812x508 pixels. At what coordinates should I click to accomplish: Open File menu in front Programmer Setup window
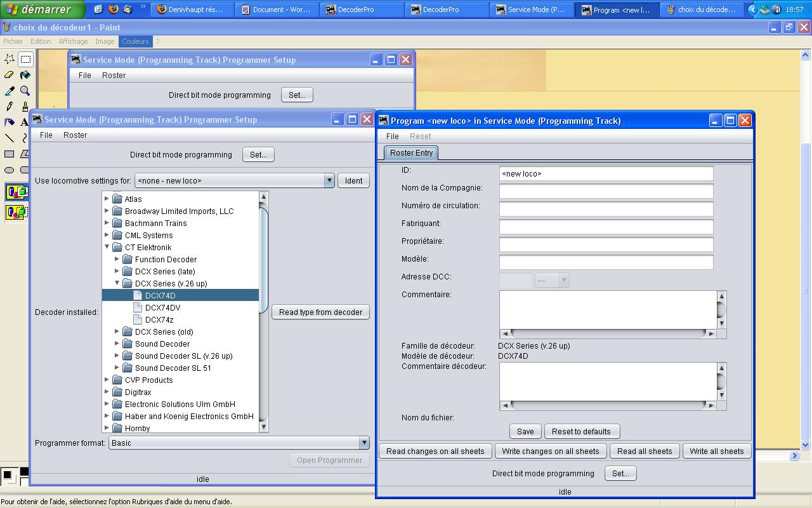[x=46, y=135]
